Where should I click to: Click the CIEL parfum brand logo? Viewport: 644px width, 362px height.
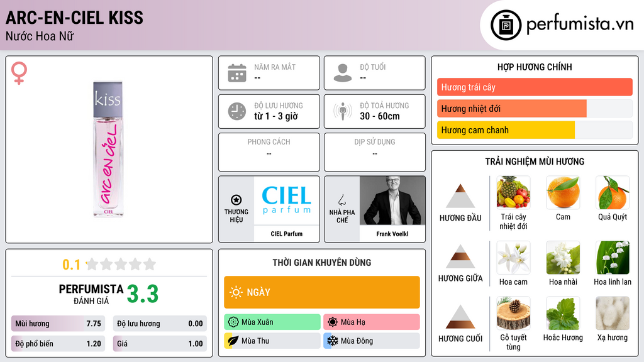[287, 200]
